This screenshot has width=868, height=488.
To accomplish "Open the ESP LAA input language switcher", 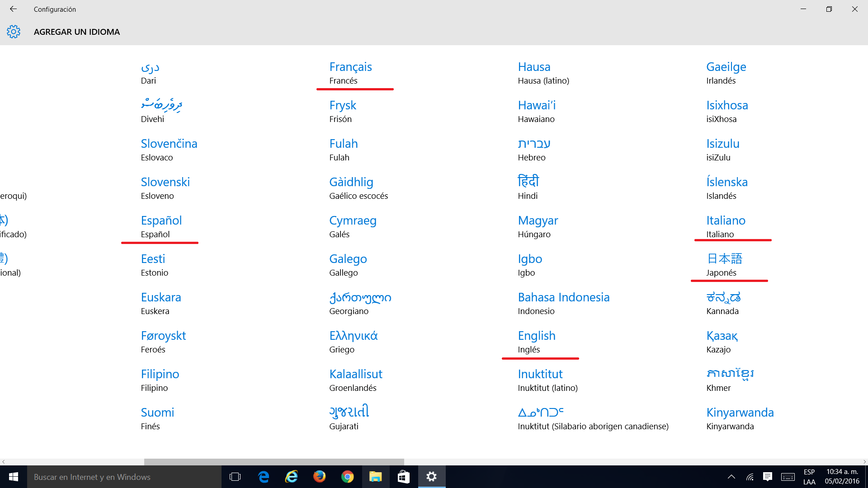I will [809, 477].
